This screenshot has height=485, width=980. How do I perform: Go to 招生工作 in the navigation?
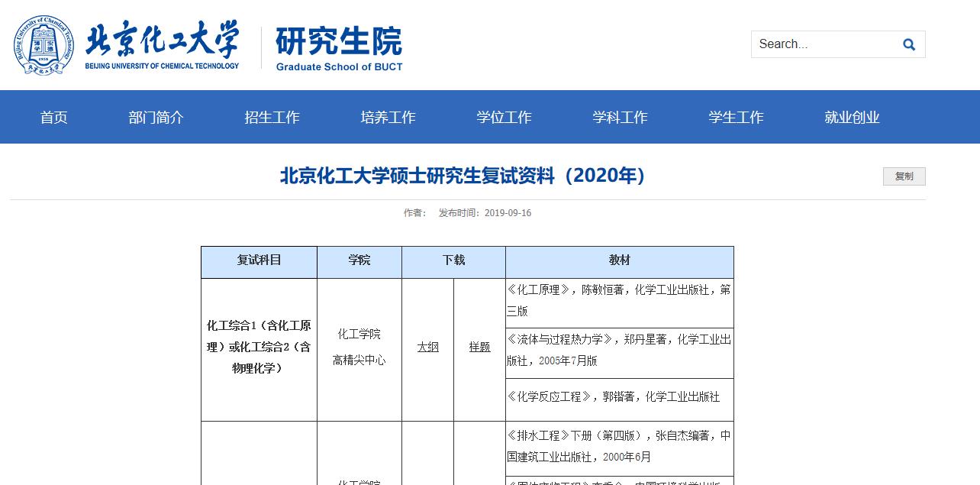coord(272,117)
